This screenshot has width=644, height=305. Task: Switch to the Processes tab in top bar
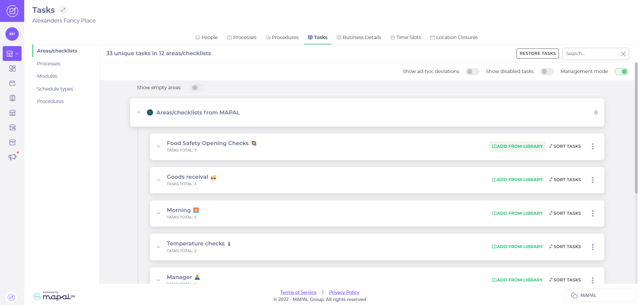pyautogui.click(x=241, y=37)
